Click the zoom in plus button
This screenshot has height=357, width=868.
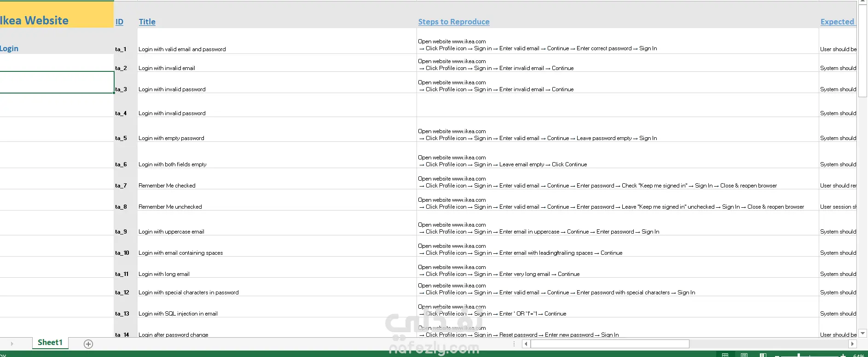tap(843, 355)
